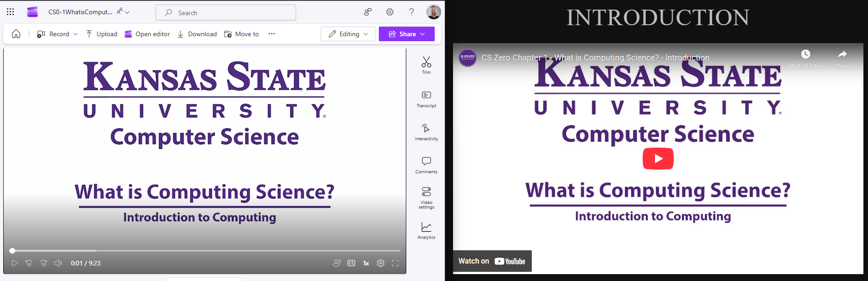Click Watch later on YouTube embed

tap(806, 59)
